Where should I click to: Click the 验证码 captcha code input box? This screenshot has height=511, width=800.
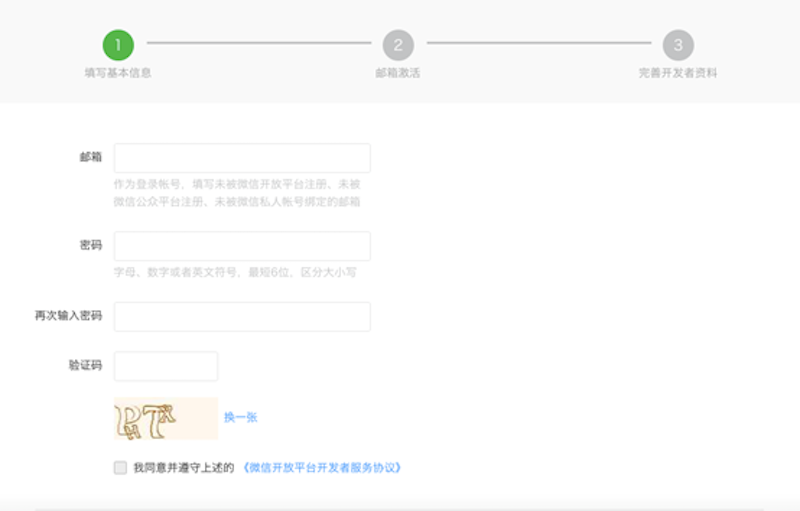(x=166, y=366)
